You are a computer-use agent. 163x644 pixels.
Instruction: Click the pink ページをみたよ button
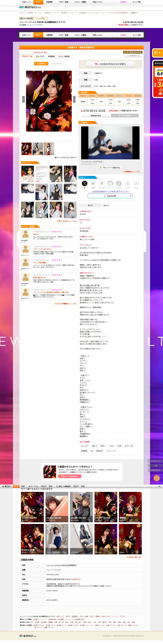pyautogui.click(x=70, y=476)
